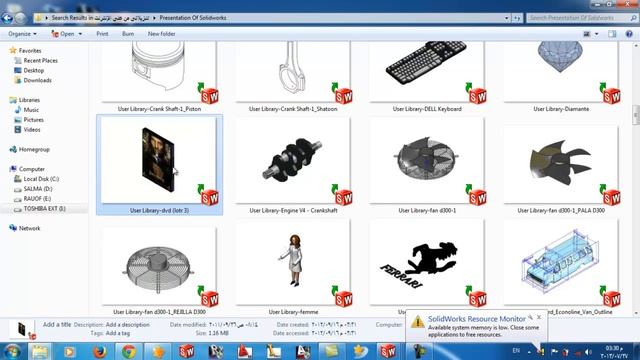The width and height of the screenshot is (640, 360).
Task: Select the Ferrari horse logo thumbnail
Action: click(427, 263)
